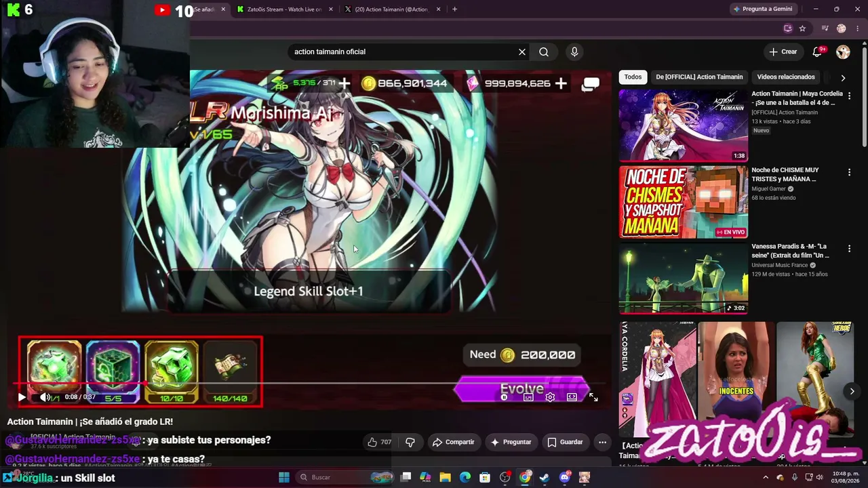Play the YouTube video

[22, 397]
